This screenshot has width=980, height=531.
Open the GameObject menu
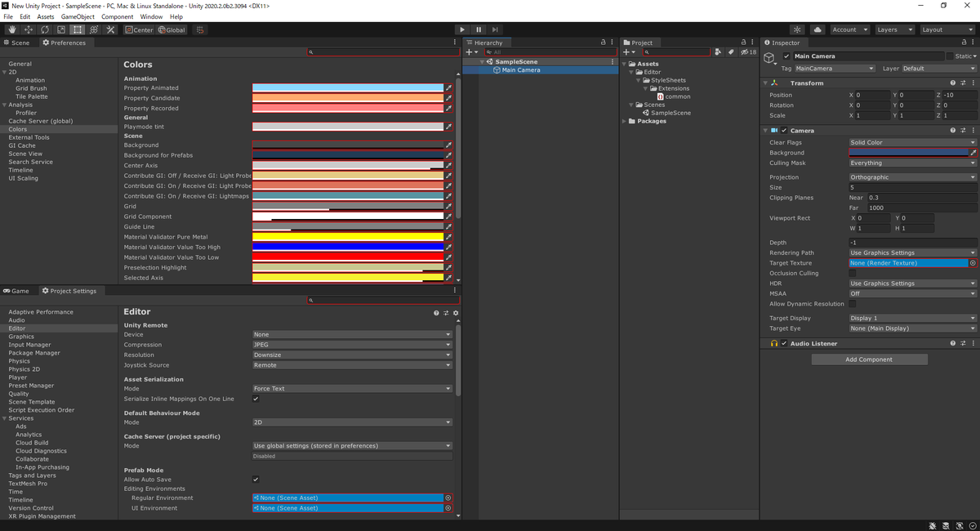78,16
